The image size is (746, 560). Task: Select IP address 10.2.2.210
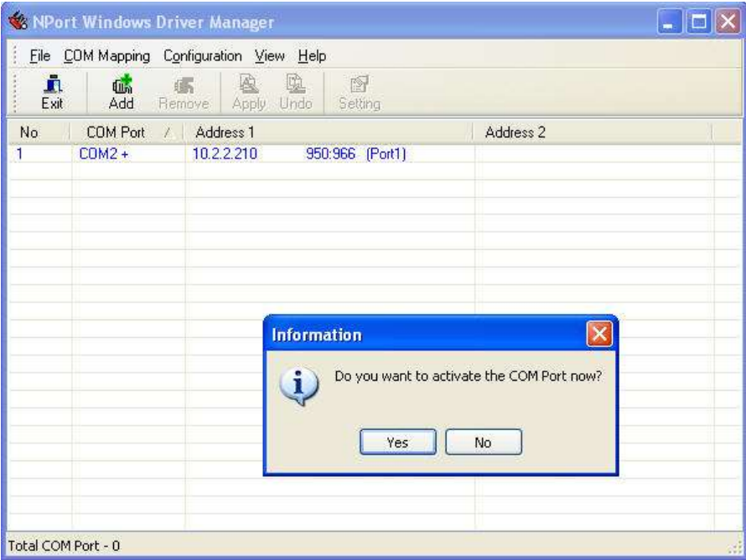click(225, 153)
